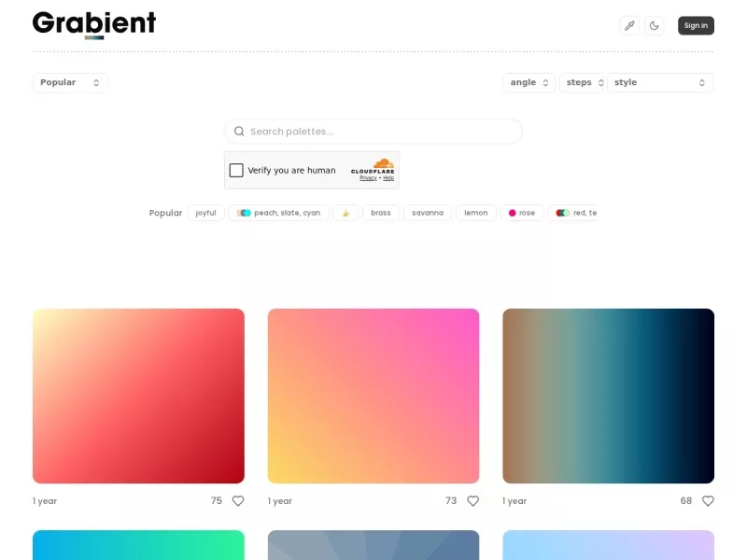Select the peach, slate, cyan tag
Viewport: 747px width, 560px height.
point(278,213)
